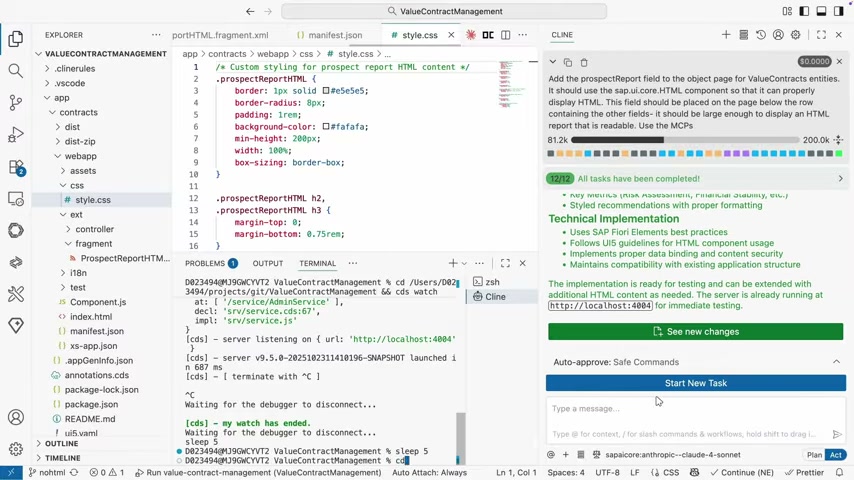Open the Search view in activity bar
This screenshot has width=854, height=480.
16,70
